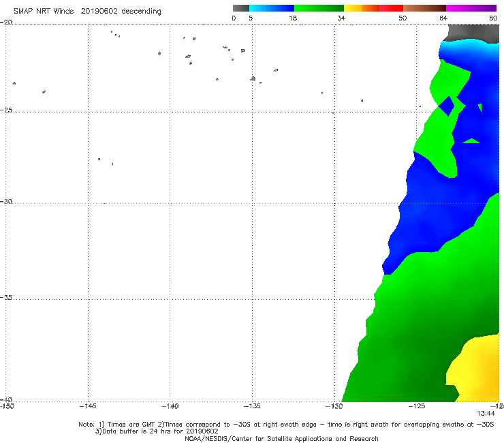Image resolution: width=504 pixels, height=443 pixels.
Task: Click the '-135' longitude axis label
Action: point(252,406)
